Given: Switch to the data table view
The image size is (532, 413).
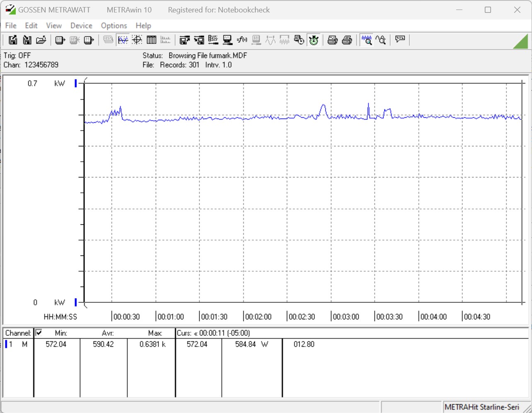Looking at the screenshot, I should [x=151, y=40].
